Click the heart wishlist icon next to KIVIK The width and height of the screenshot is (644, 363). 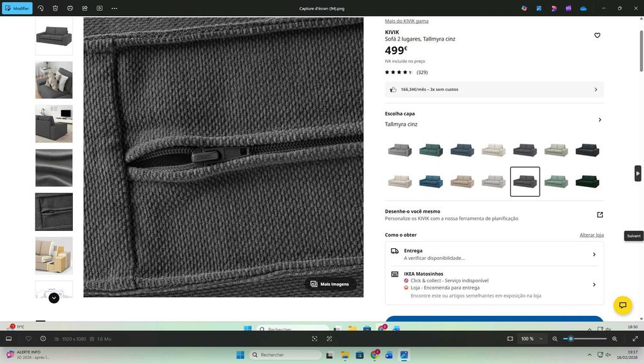[x=597, y=35]
